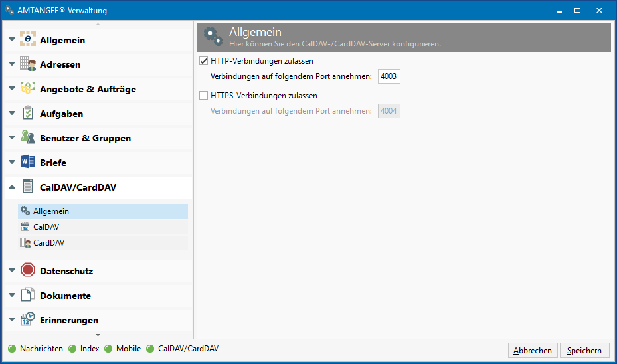Collapse the CalDAV/CardDAV section arrow

(12, 187)
